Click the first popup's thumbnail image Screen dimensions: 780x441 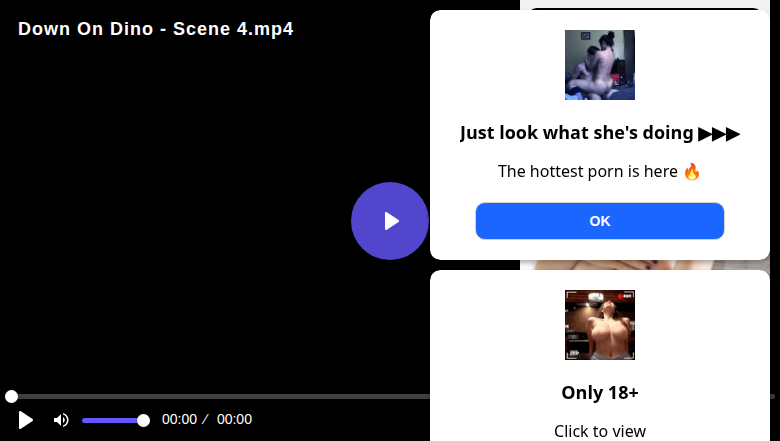pos(599,65)
